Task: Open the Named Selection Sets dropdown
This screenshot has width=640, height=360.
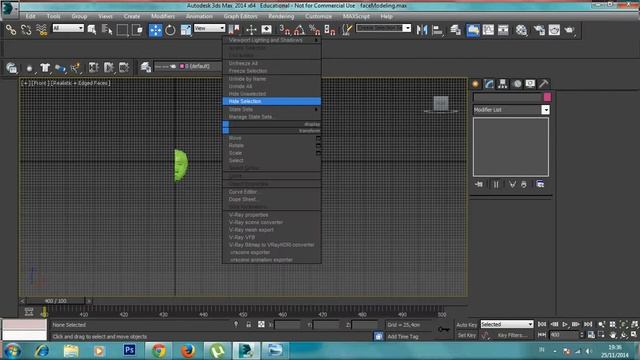Action: point(383,28)
